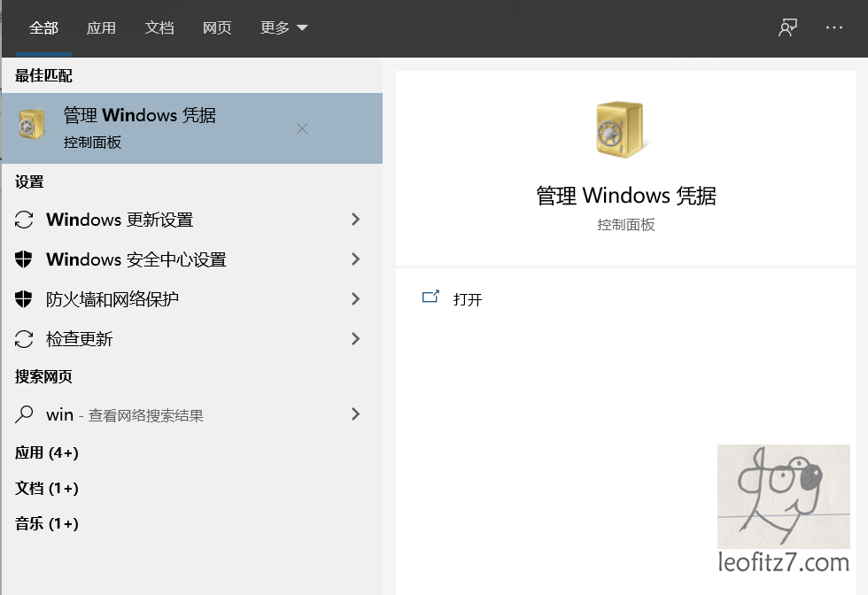Expand the 文档 (1+) results group

coord(46,488)
